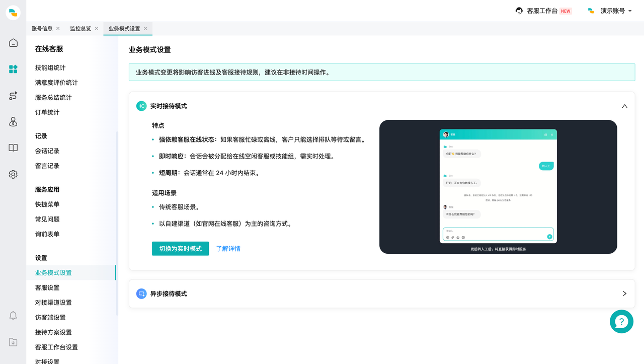Screen dimensions: 644x364
Task: Switch to the 账号信息 tab
Action: [x=43, y=28]
